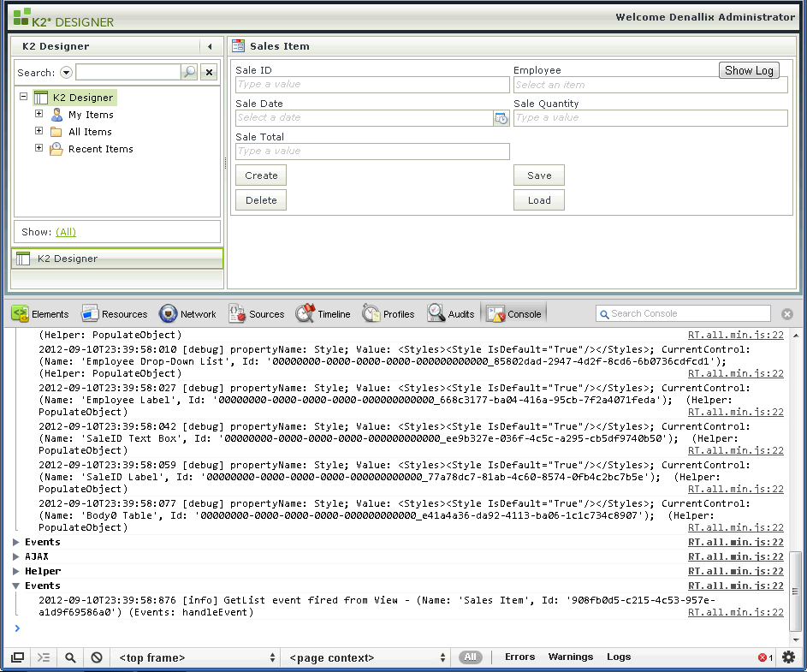Clear the K2 Designer search with X button
Screen dimensions: 807x672
click(x=209, y=72)
